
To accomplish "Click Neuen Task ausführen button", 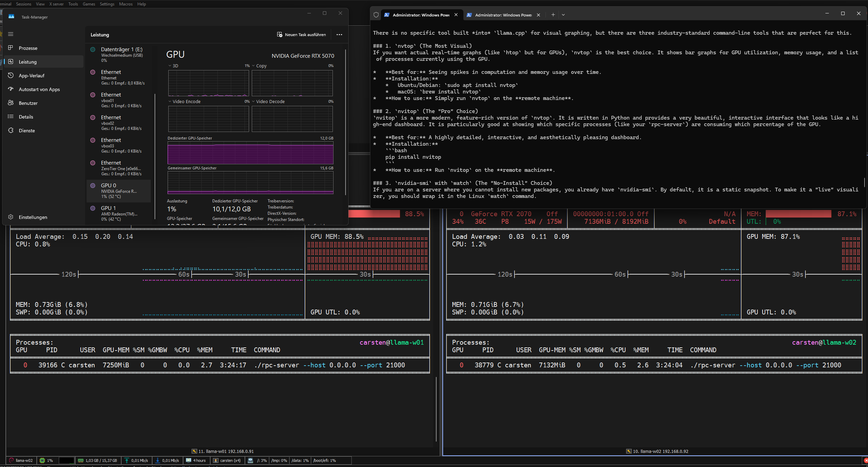I will click(301, 35).
